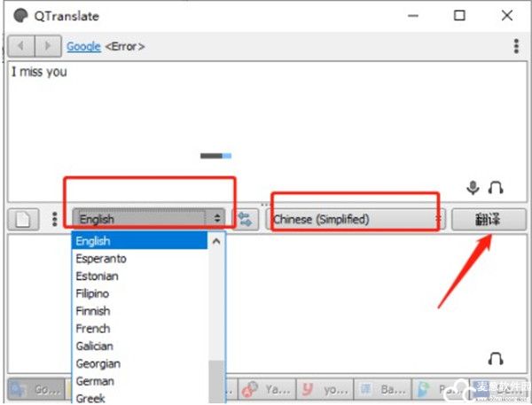532x405 pixels.
Task: Switch to the Yandex service tab
Action: click(x=267, y=390)
